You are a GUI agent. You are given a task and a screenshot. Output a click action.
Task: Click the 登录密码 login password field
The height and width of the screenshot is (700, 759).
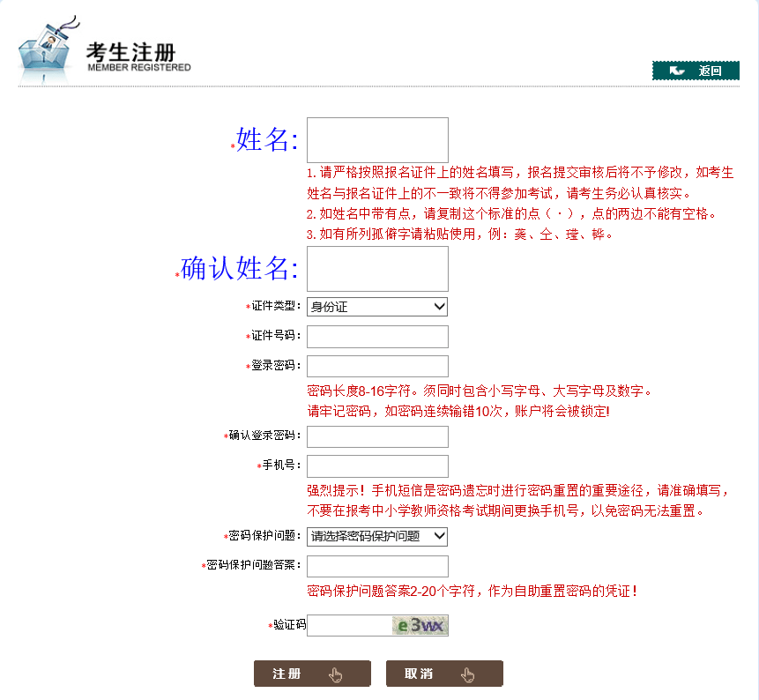(377, 365)
